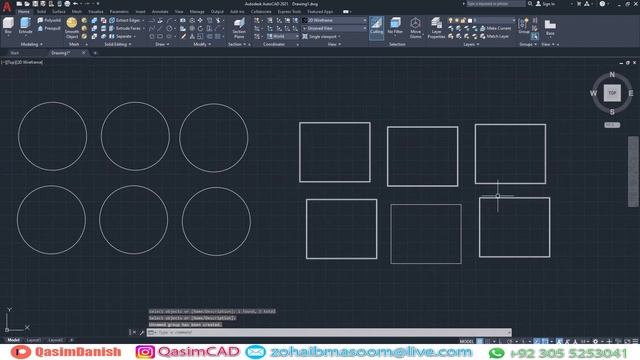Screen dimensions: 640x360
Task: Expand the Modeling panel
Action: point(31,44)
